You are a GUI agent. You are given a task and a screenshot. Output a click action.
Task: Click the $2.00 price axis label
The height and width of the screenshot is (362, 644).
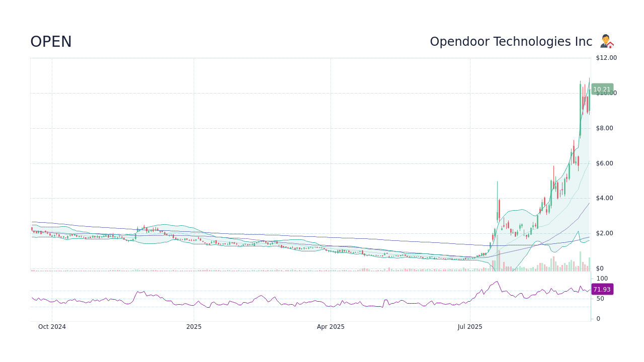click(x=605, y=233)
